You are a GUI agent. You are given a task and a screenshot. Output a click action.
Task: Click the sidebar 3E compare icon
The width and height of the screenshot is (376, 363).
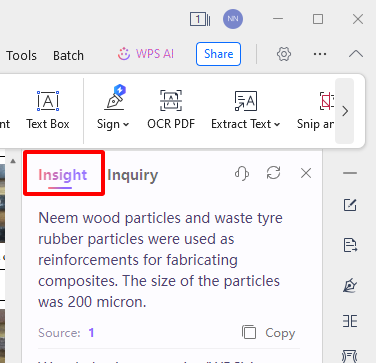tap(350, 321)
